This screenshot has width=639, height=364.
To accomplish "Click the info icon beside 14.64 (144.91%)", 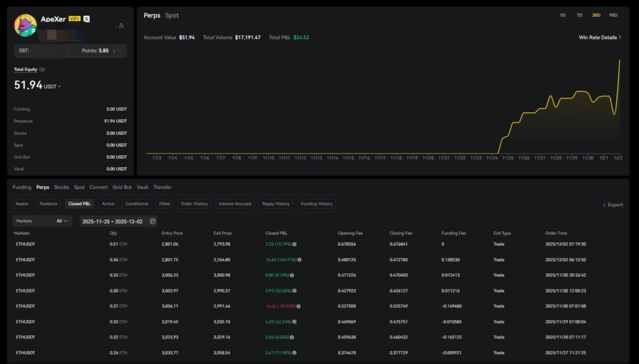I will (300, 260).
